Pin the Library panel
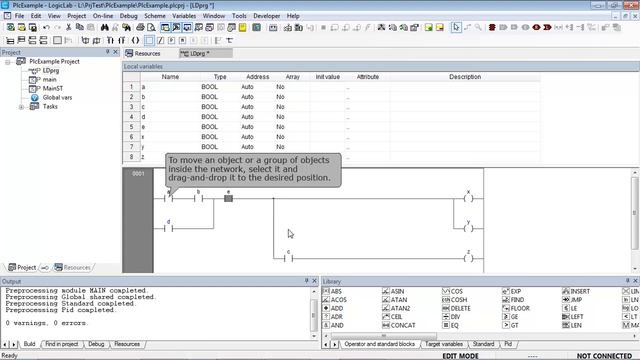 pos(627,281)
